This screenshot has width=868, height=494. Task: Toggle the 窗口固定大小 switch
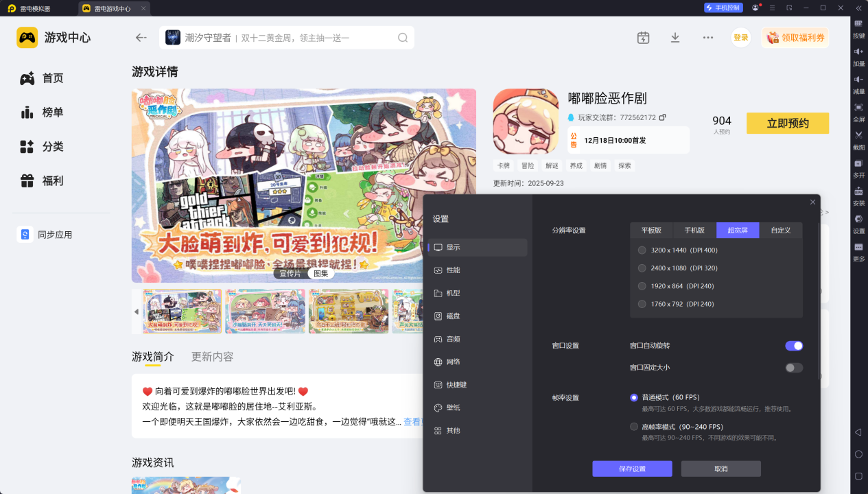tap(794, 368)
